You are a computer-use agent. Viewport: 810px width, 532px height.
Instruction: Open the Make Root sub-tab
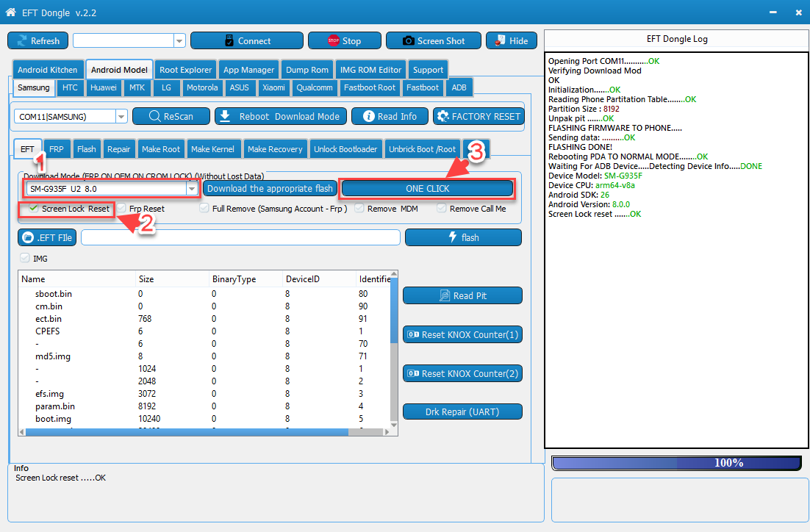click(161, 148)
